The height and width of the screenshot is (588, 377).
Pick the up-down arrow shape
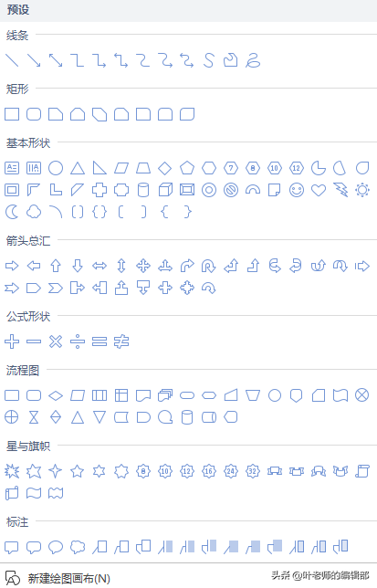click(121, 266)
